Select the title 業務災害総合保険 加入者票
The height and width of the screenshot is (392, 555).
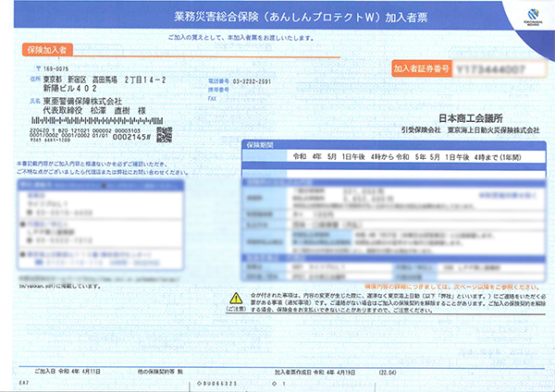[301, 17]
